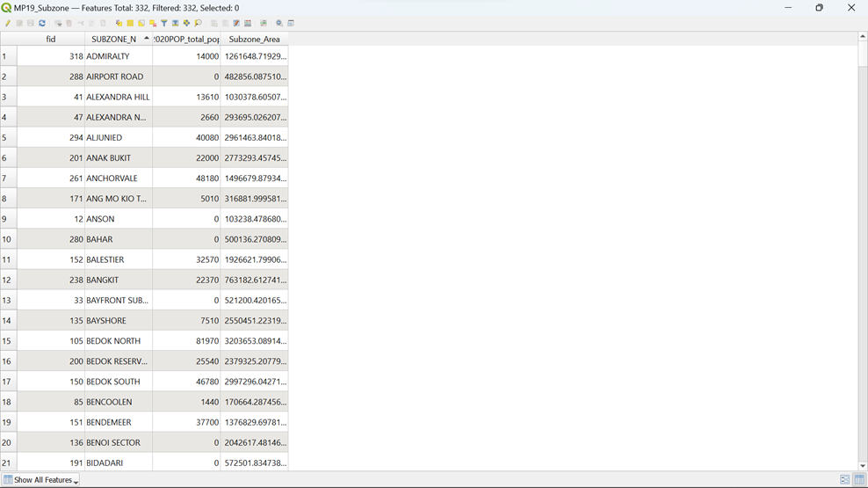Screen dimensions: 868x488
Task: Click the fid column header
Action: pyautogui.click(x=50, y=39)
